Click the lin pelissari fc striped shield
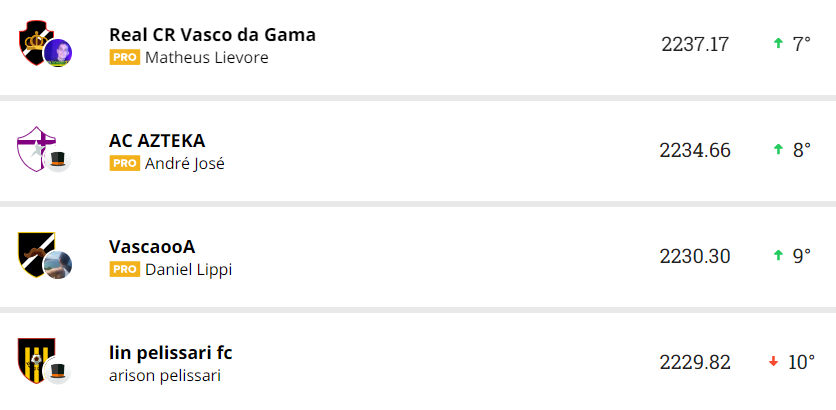 [x=33, y=358]
